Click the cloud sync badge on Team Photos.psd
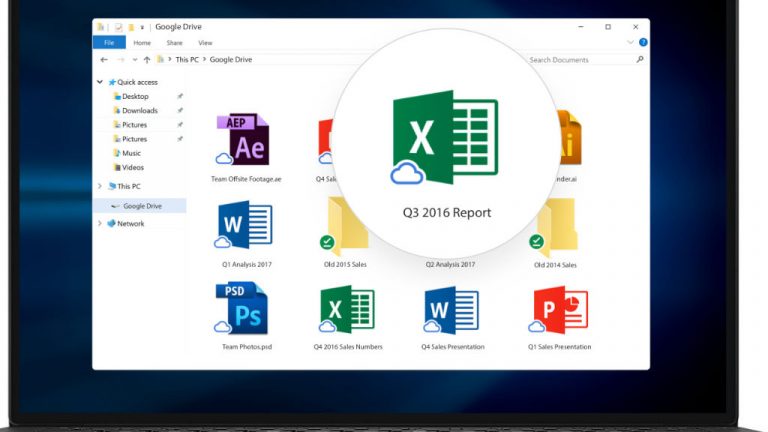 (x=222, y=327)
